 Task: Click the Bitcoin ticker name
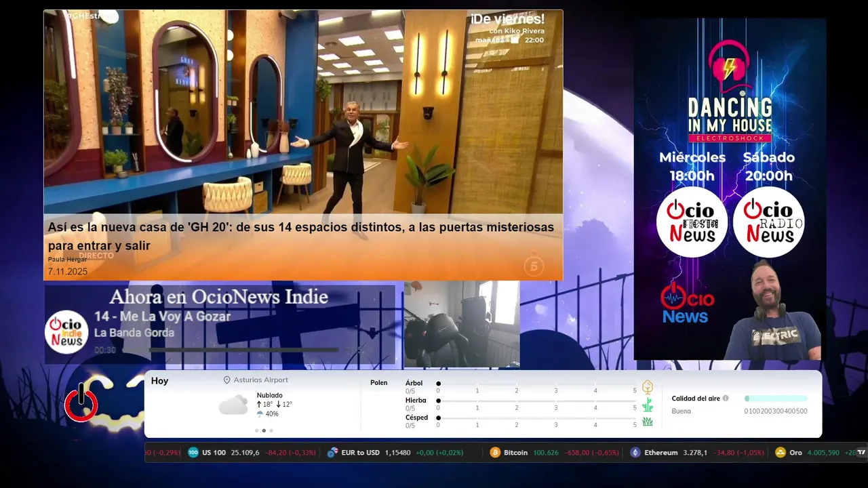point(515,452)
